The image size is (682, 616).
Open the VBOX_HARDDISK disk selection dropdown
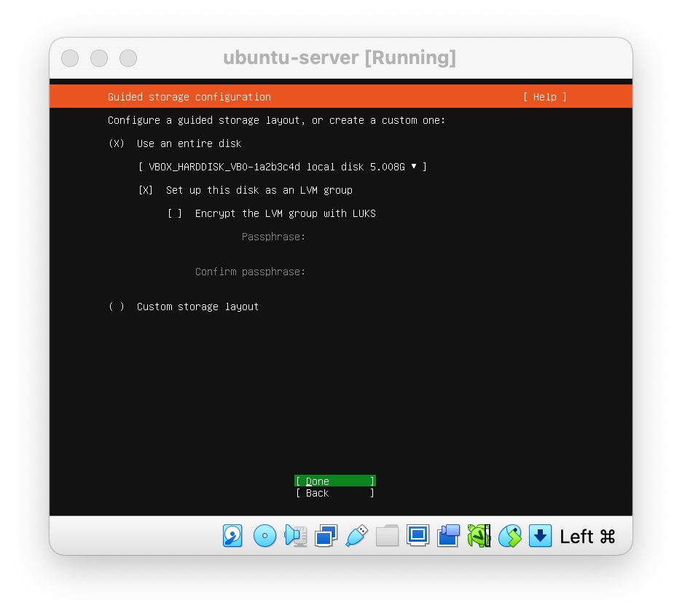pyautogui.click(x=282, y=167)
